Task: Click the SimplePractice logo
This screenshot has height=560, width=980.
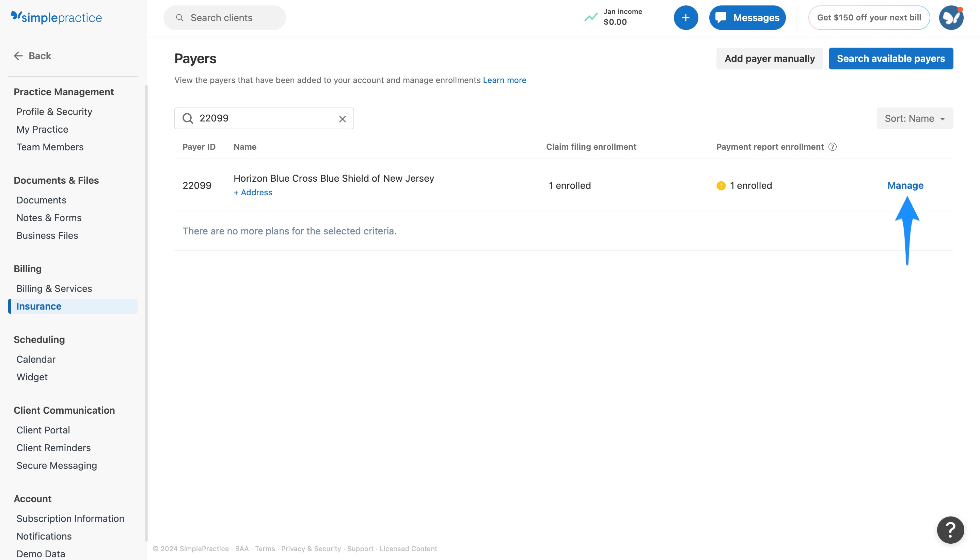Action: point(56,17)
